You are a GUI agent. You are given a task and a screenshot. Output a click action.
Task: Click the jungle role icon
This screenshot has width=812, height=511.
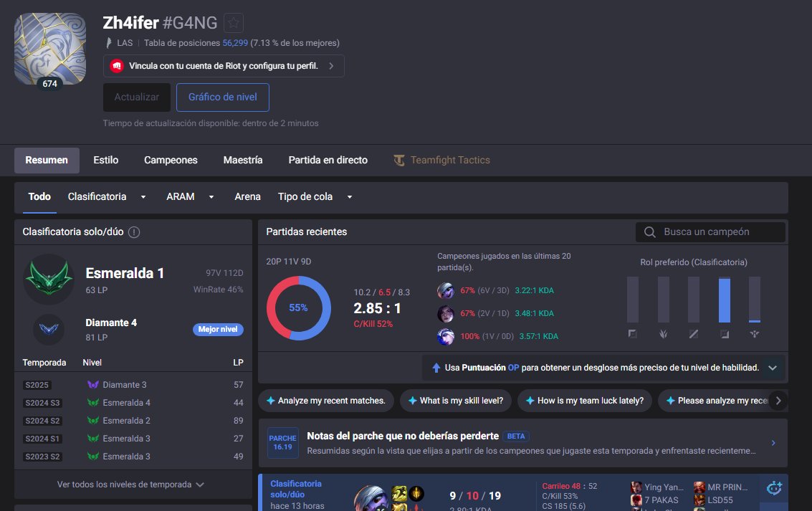point(664,334)
